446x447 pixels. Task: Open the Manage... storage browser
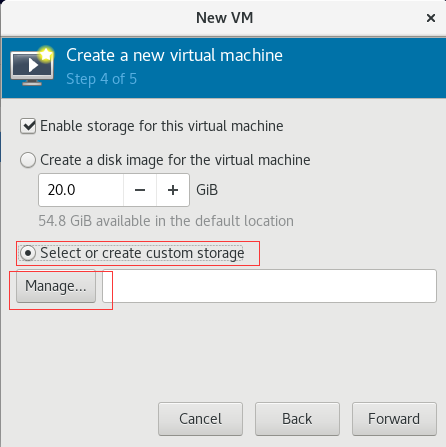tap(56, 286)
